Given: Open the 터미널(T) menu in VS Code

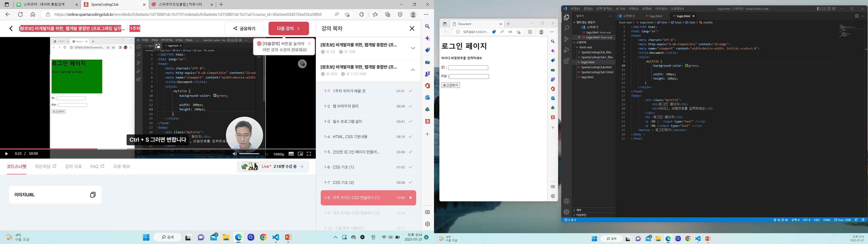Looking at the screenshot, I should [x=661, y=9].
